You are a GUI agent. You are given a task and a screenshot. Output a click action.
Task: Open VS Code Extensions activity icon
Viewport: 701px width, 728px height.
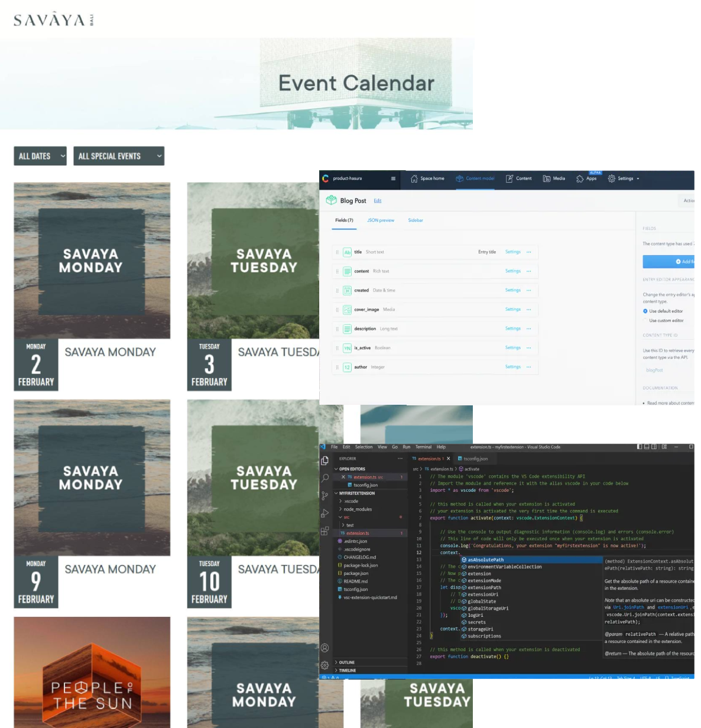click(x=324, y=531)
